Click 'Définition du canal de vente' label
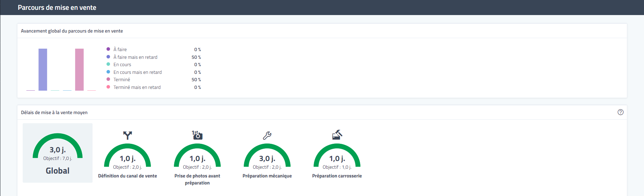 coord(127,176)
